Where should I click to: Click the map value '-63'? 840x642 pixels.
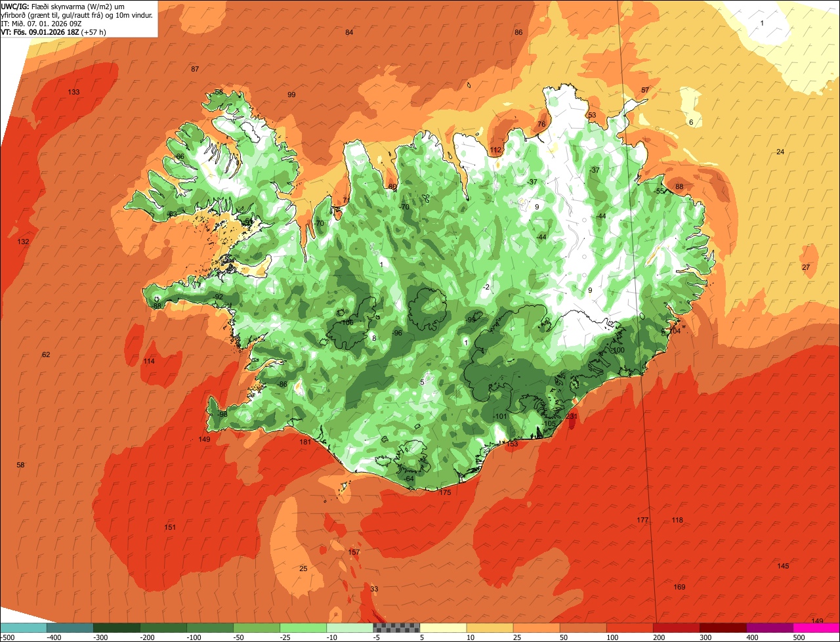click(x=171, y=215)
